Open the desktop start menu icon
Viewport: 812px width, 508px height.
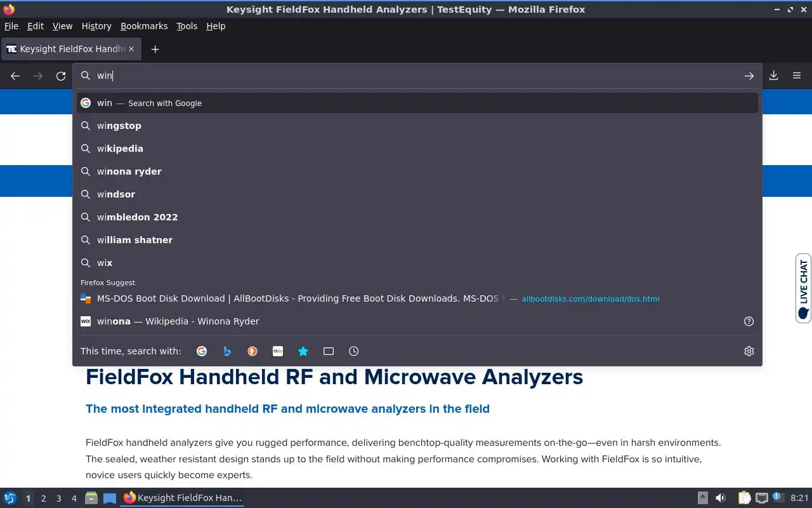10,498
